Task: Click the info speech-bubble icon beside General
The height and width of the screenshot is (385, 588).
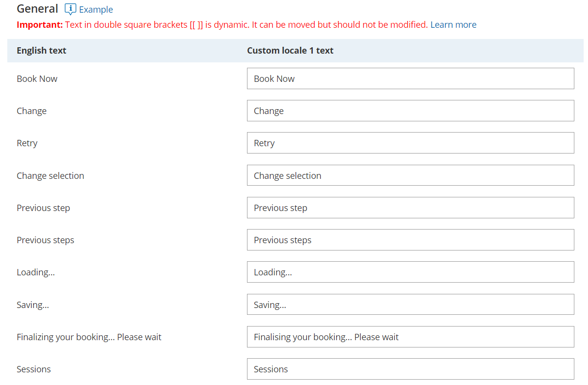Action: [71, 9]
